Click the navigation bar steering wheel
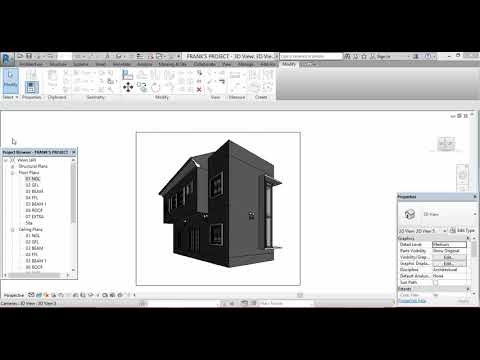Image resolution: width=480 pixels, height=360 pixels. click(462, 174)
